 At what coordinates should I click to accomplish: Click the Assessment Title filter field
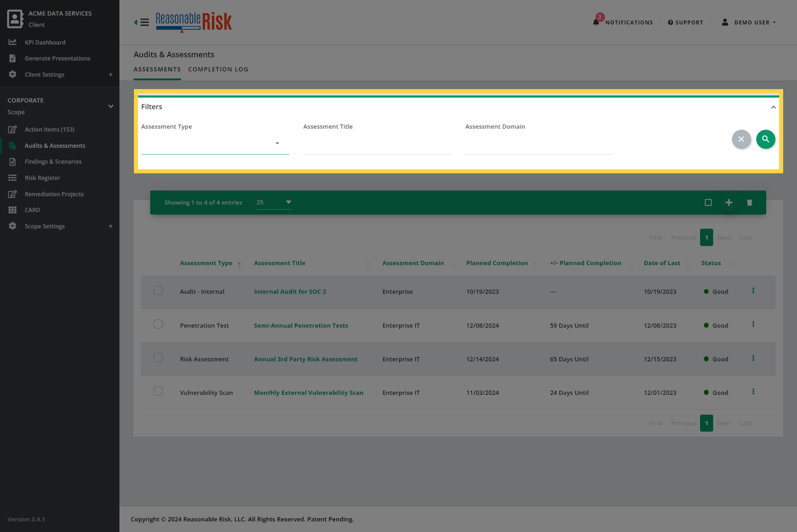[x=377, y=144]
